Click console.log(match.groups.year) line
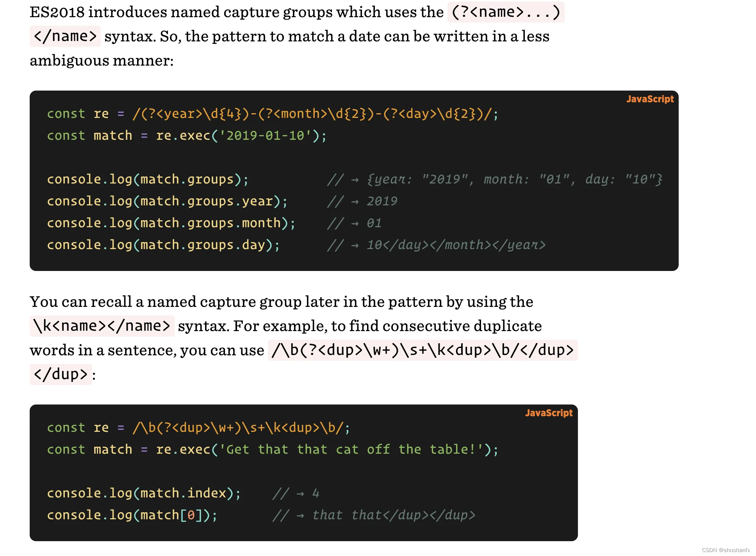 pos(168,201)
